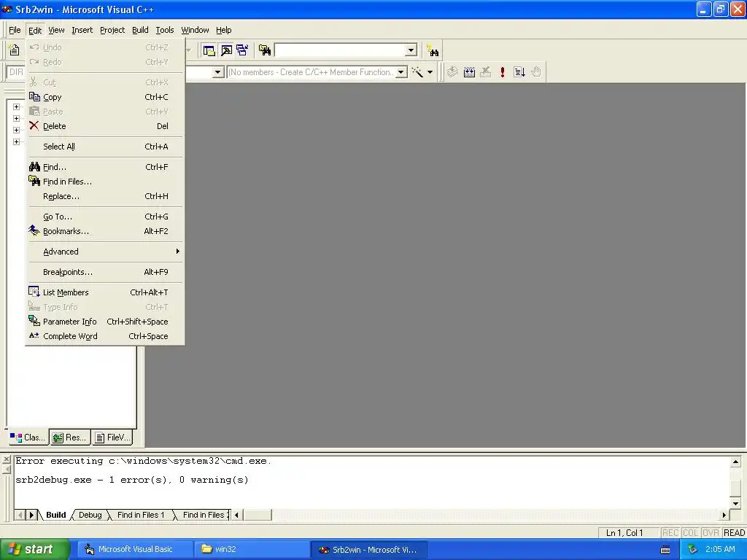
Task: Expand the third workspace tree node
Action: 16,130
